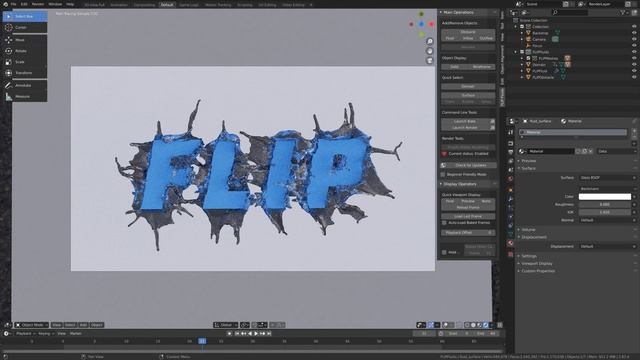The image size is (640, 360).
Task: Click the Check for Updates button
Action: coord(469,165)
